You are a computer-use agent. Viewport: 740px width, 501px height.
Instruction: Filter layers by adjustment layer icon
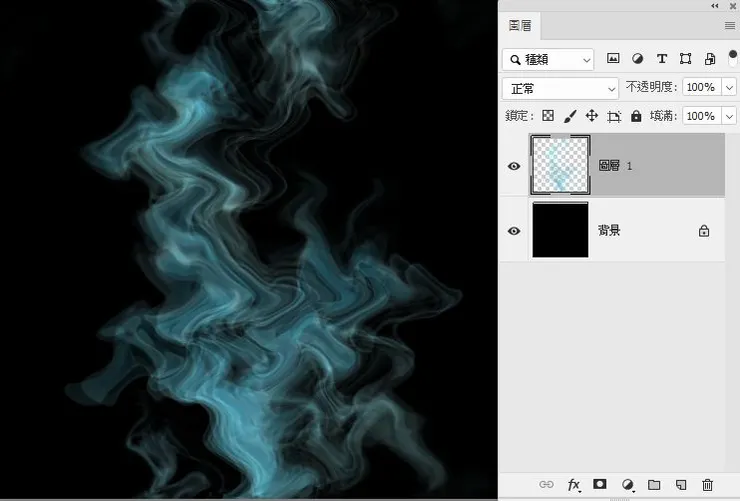637,58
